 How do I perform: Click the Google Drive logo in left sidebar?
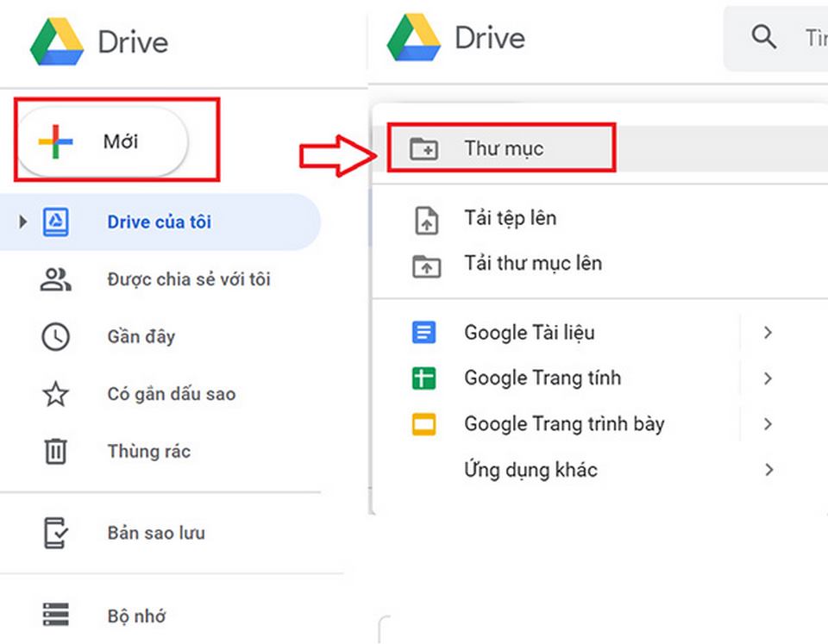[57, 41]
